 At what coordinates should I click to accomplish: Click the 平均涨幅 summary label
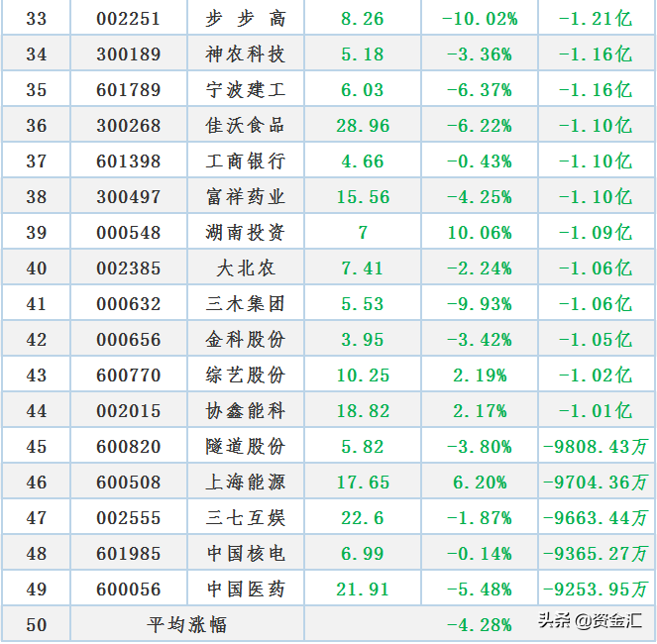[187, 625]
